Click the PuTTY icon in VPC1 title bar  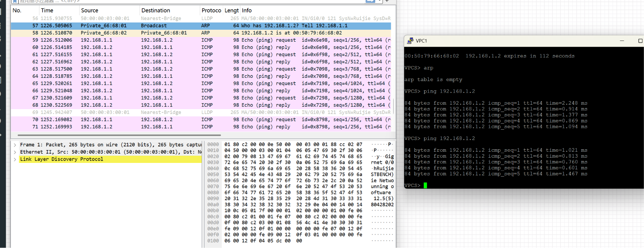[410, 41]
